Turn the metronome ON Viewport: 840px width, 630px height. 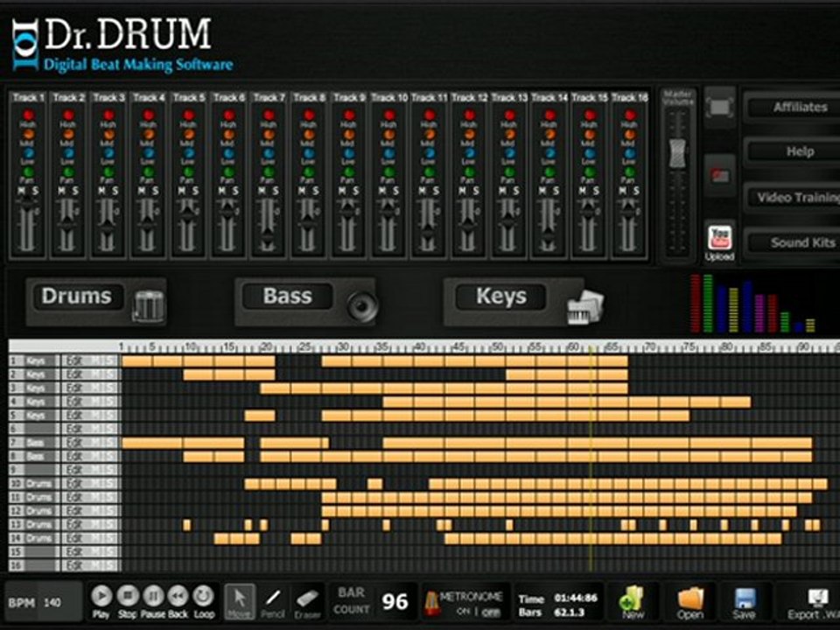(463, 612)
